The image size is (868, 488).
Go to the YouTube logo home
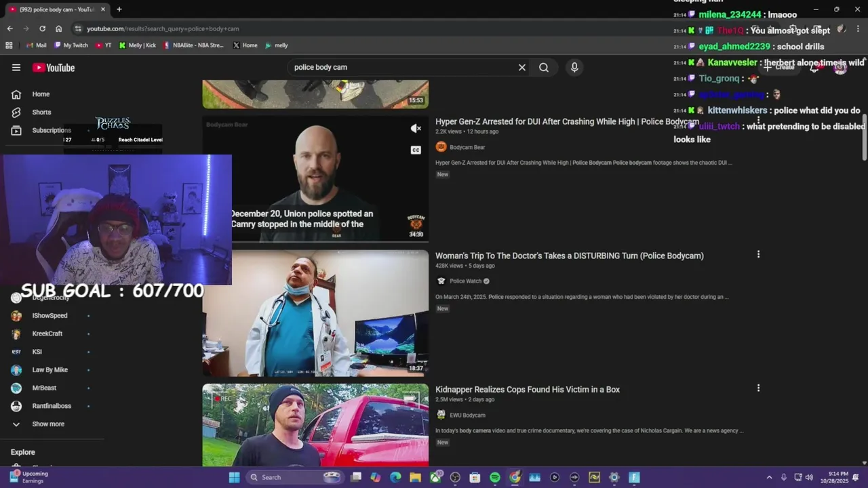(x=54, y=67)
